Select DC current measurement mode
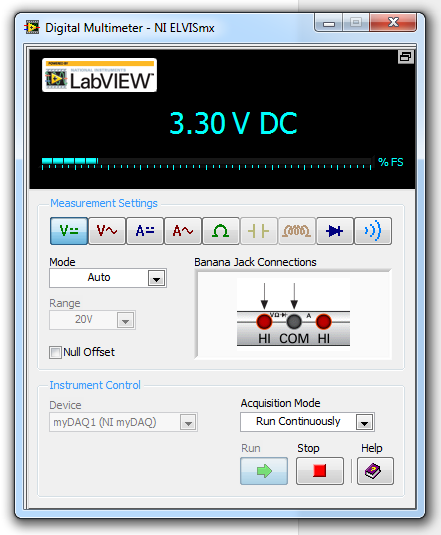 tap(145, 231)
